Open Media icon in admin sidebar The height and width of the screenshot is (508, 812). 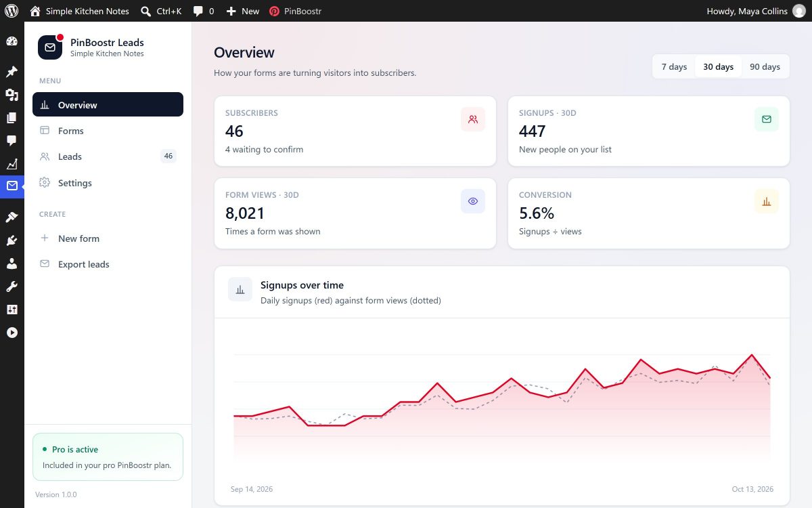tap(12, 95)
